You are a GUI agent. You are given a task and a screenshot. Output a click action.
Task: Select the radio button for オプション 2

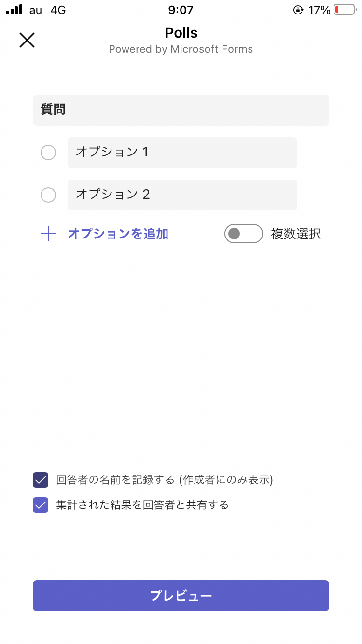48,195
